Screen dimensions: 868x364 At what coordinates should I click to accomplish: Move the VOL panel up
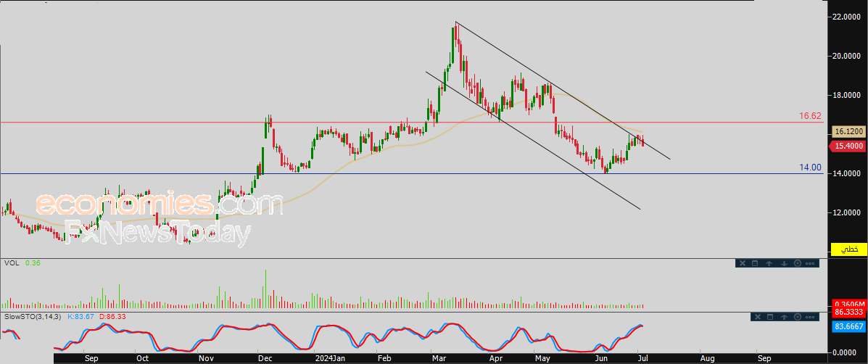coord(769,263)
